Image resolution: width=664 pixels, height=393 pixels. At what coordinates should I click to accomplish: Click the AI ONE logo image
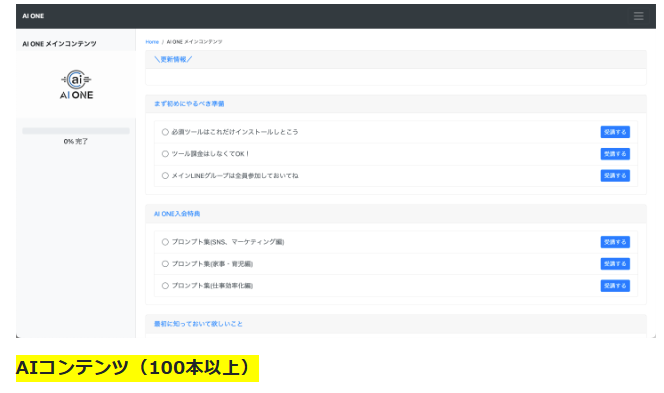click(76, 85)
